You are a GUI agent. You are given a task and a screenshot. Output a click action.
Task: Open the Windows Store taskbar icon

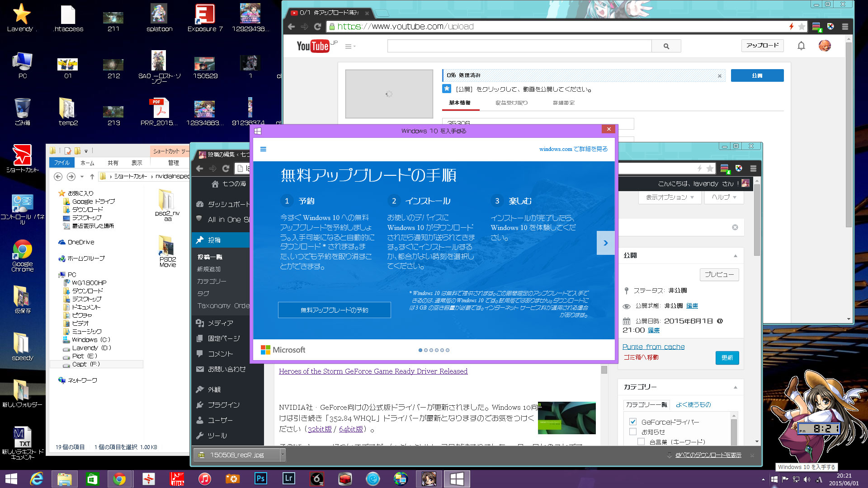92,479
